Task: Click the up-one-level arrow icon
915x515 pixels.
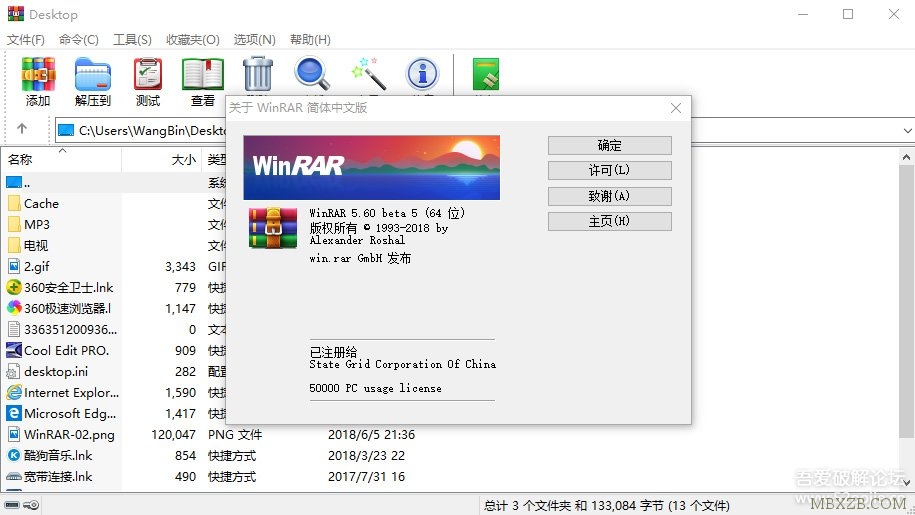Action: pos(22,128)
